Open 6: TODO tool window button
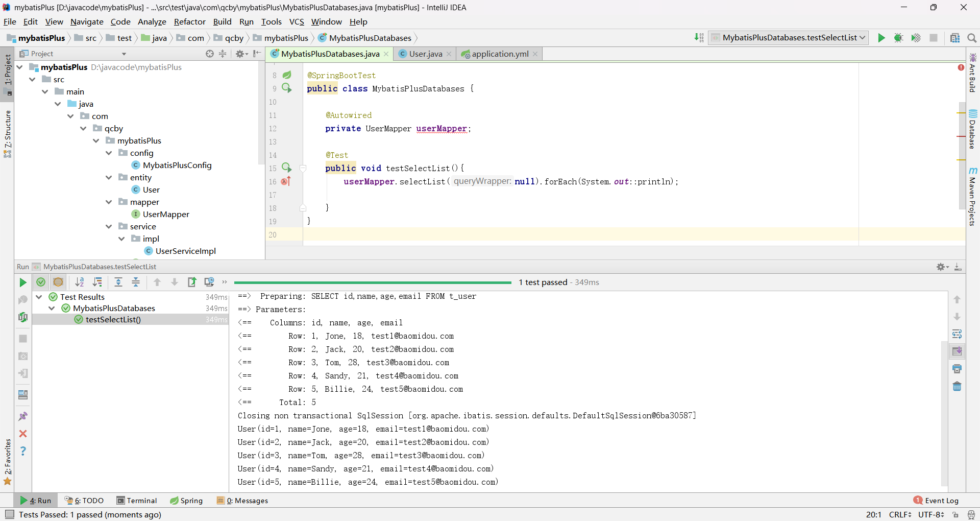This screenshot has width=980, height=521. pyautogui.click(x=85, y=501)
